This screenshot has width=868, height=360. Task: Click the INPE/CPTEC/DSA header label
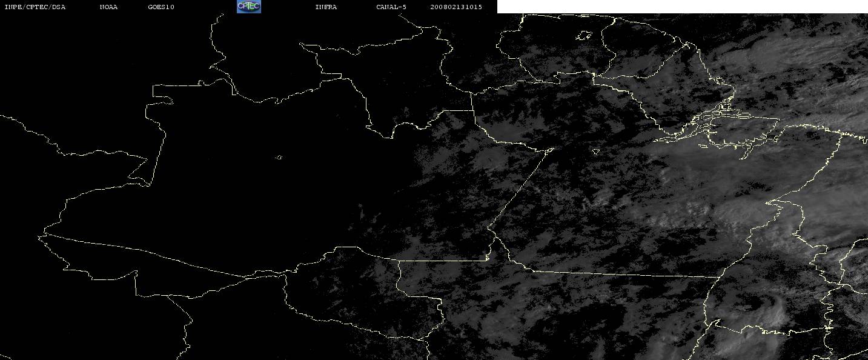pos(35,7)
